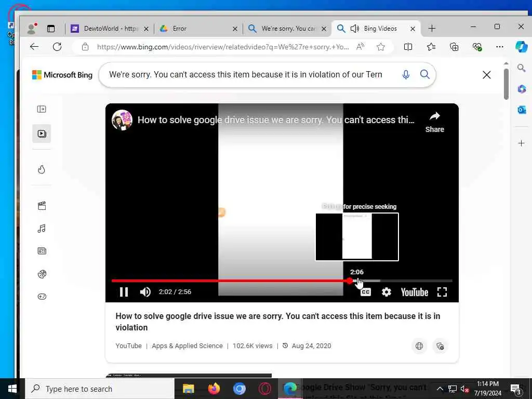Launch Firefox from taskbar
This screenshot has height=399, width=532.
[214, 389]
